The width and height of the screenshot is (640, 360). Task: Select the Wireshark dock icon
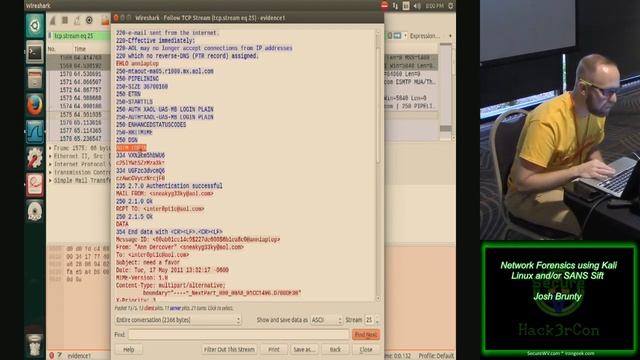click(x=35, y=131)
